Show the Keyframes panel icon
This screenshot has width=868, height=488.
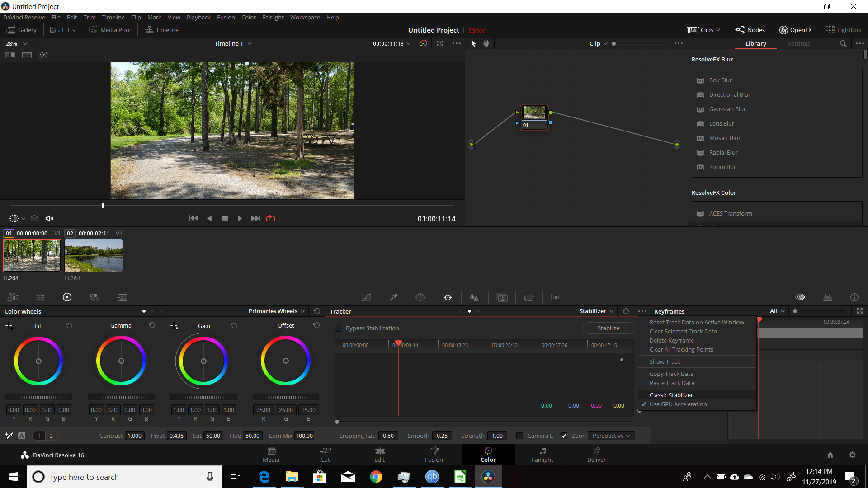coord(800,297)
